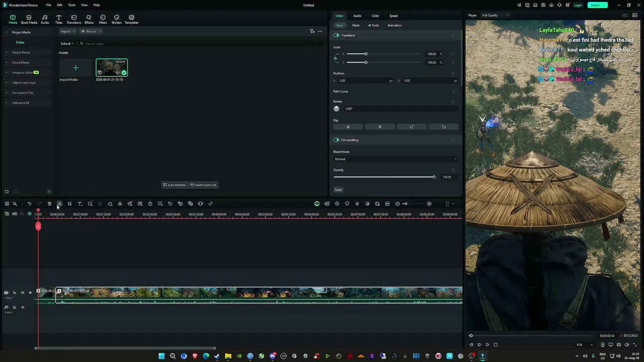The height and width of the screenshot is (362, 644).
Task: Toggle the Rotate keyframe diamond
Action: 453,102
